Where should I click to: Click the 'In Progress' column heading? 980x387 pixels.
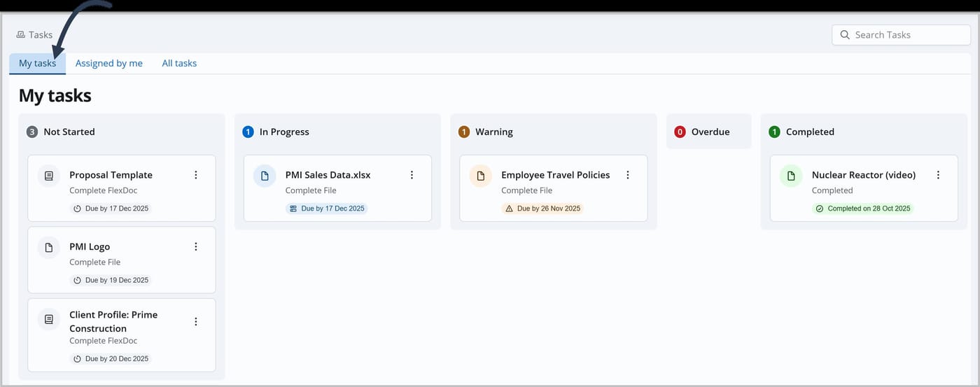click(284, 132)
